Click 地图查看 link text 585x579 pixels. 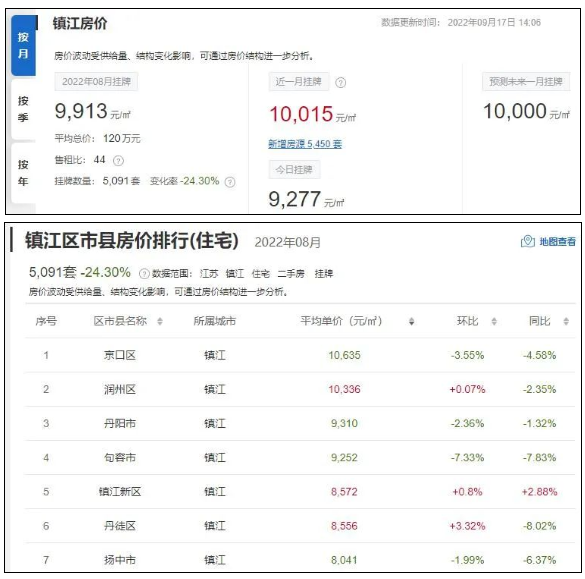coord(557,242)
